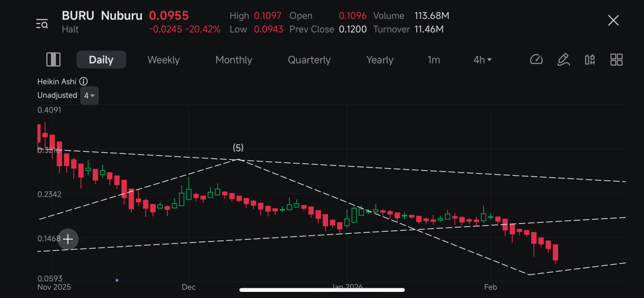Viewport: 644px width, 298px height.
Task: Expand the indicator count 4 dropdown
Action: [x=90, y=96]
